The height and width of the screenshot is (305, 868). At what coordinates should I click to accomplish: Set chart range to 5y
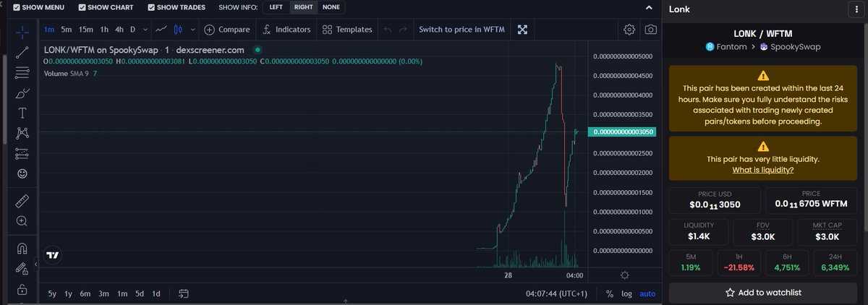click(x=52, y=293)
